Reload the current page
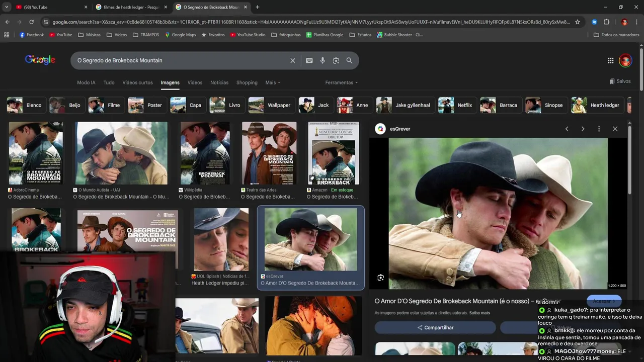The width and height of the screenshot is (644, 362). coord(31,22)
